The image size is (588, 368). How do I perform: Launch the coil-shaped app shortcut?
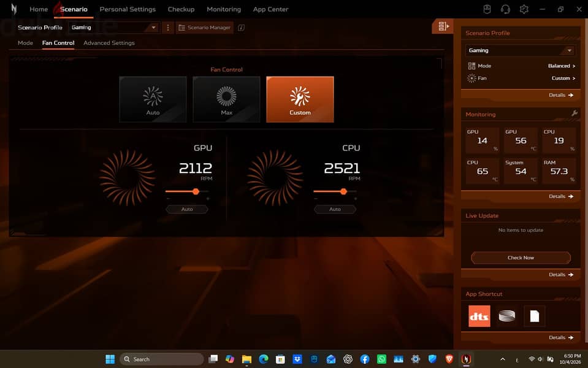point(506,316)
